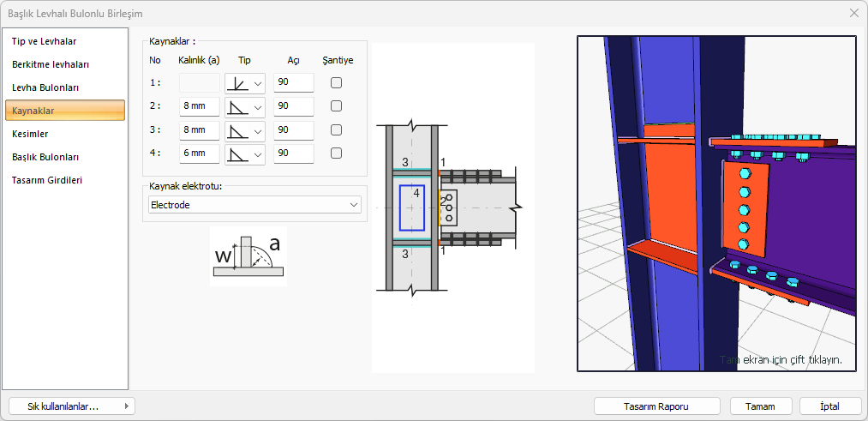Check the Şantiye box for weld 4

(x=337, y=153)
